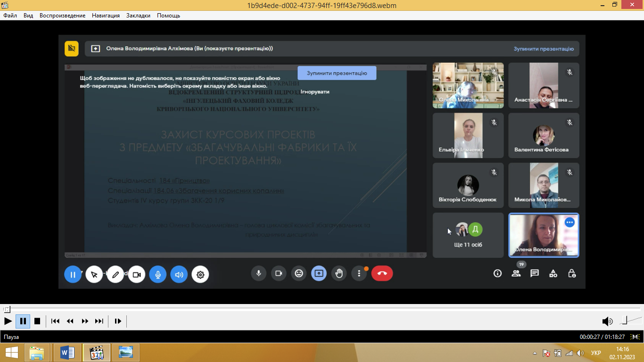Click the host controls lock icon
The width and height of the screenshot is (644, 362).
572,273
